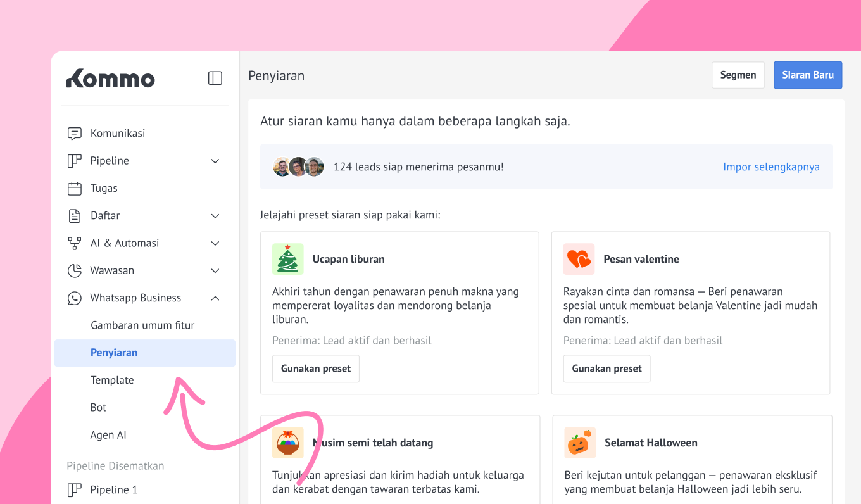Expand the Daftar section chevron

pos(215,216)
